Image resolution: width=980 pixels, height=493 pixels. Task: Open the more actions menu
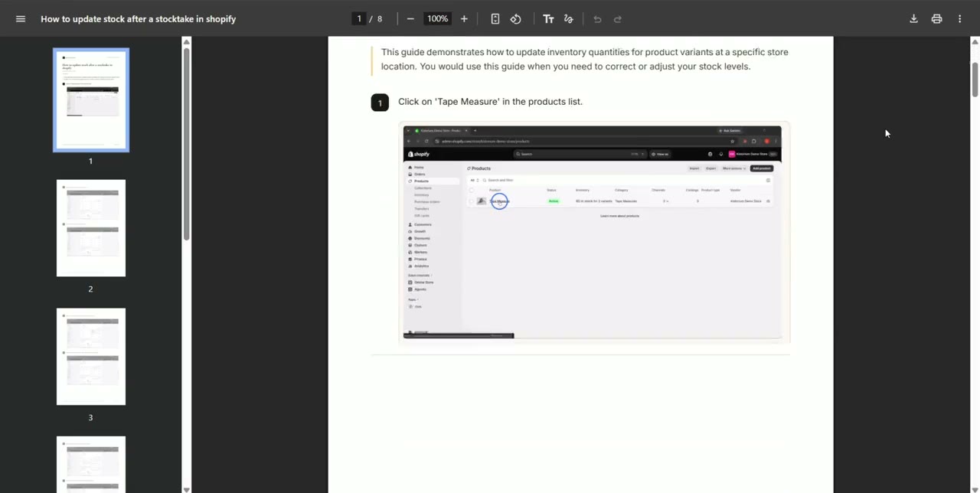(x=959, y=18)
